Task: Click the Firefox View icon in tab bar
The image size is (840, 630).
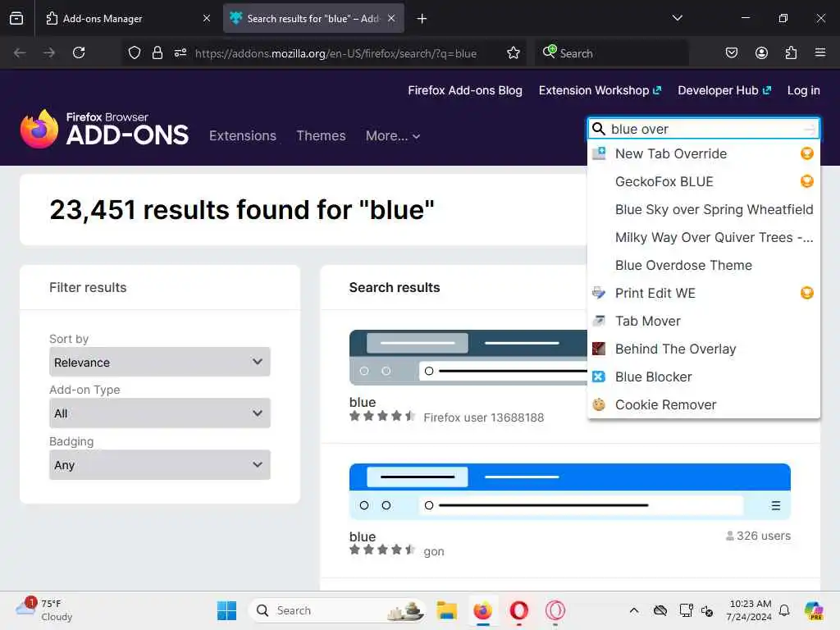Action: (x=16, y=18)
